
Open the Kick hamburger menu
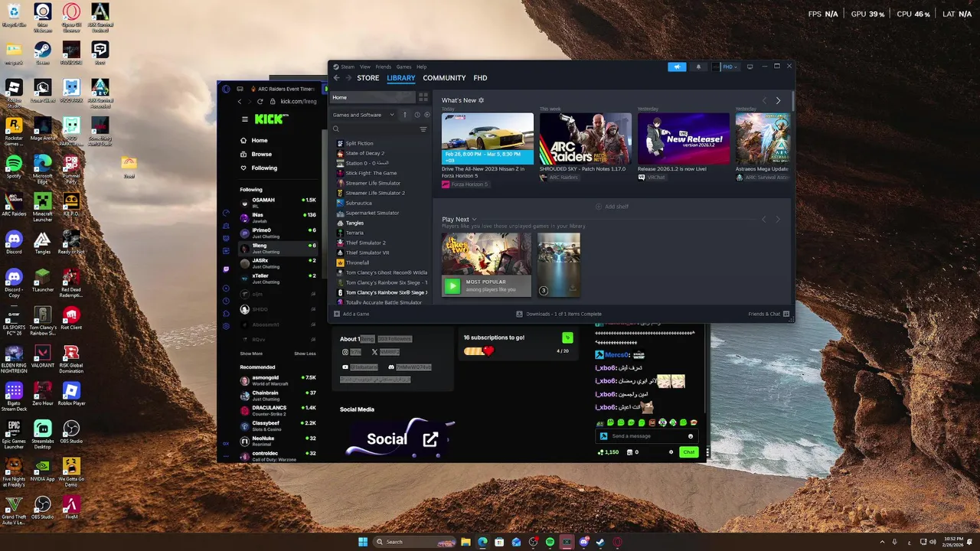point(245,119)
